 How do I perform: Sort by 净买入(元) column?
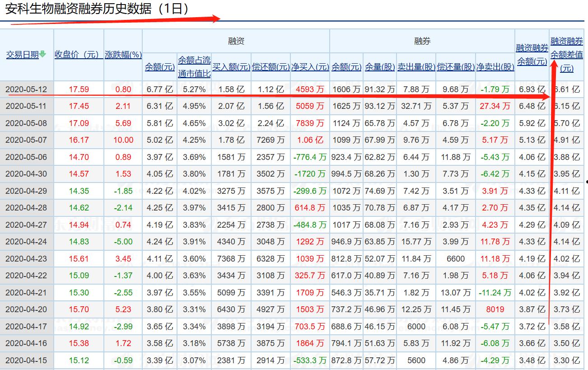[310, 67]
